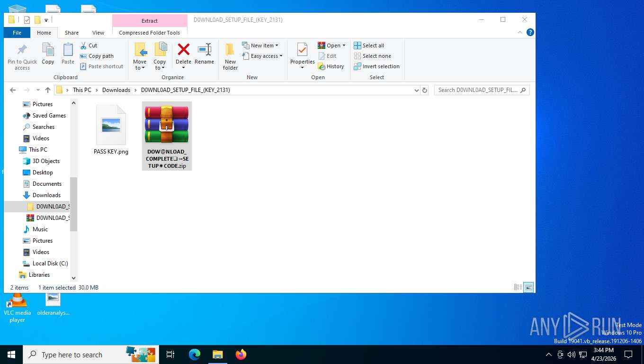Click the Search folder box
644x364 pixels.
(482, 90)
